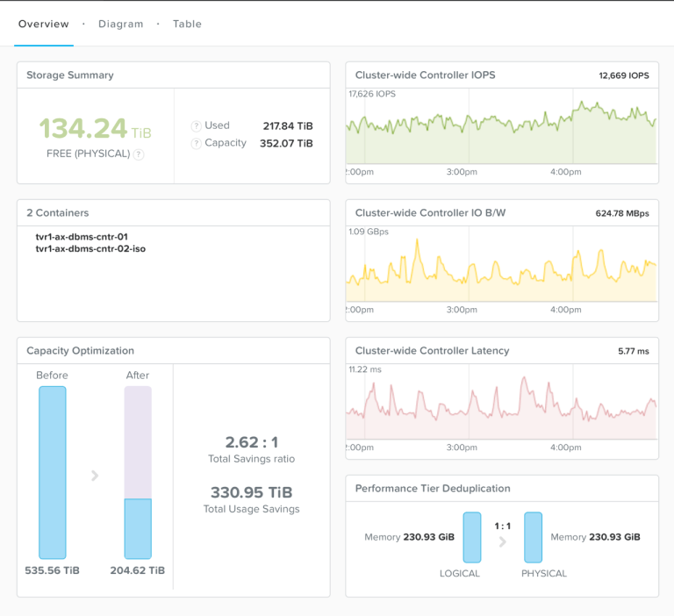The height and width of the screenshot is (616, 674).
Task: Open container tvr1-ax-dbms-cntr-01
Action: (x=82, y=237)
